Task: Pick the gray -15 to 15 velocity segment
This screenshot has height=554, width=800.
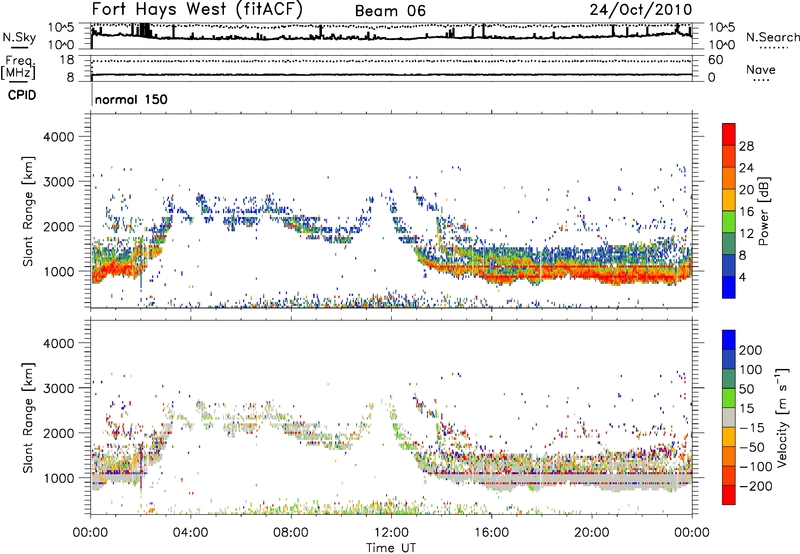Action: 729,418
